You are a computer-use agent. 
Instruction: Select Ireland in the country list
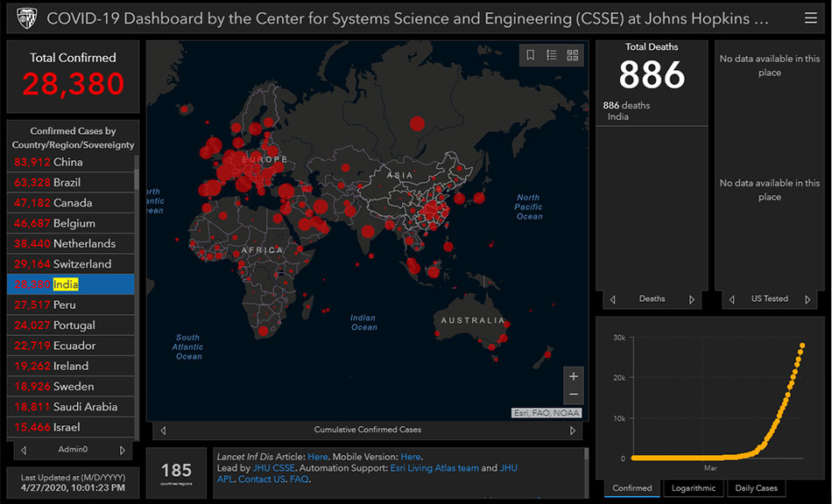pos(71,367)
